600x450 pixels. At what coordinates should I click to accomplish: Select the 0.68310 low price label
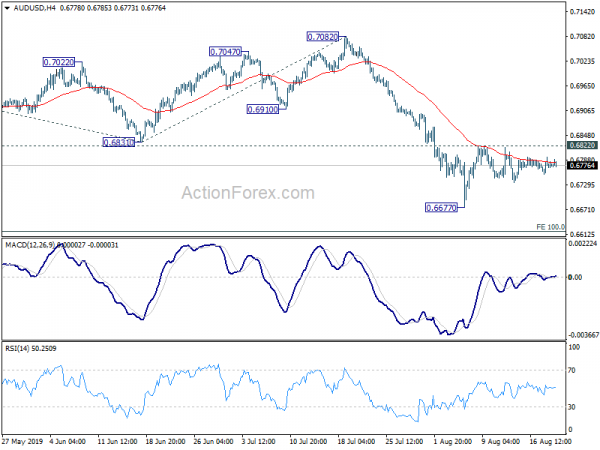pos(119,142)
